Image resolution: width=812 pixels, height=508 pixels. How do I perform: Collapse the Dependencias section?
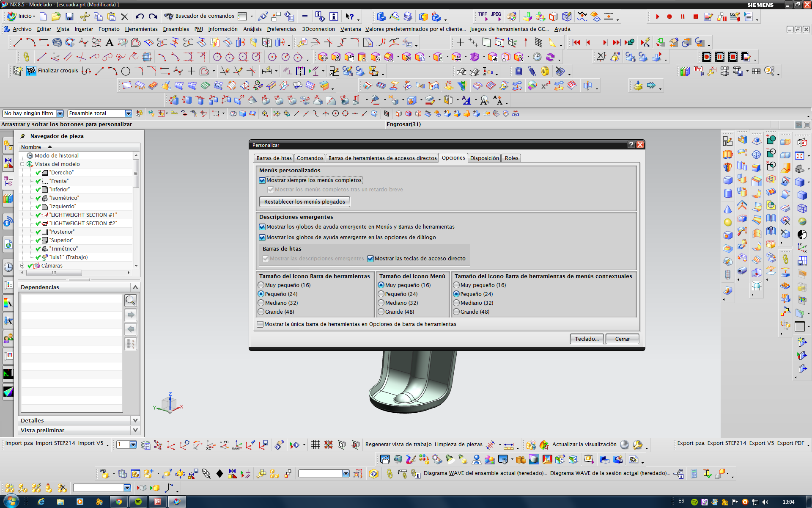click(135, 287)
